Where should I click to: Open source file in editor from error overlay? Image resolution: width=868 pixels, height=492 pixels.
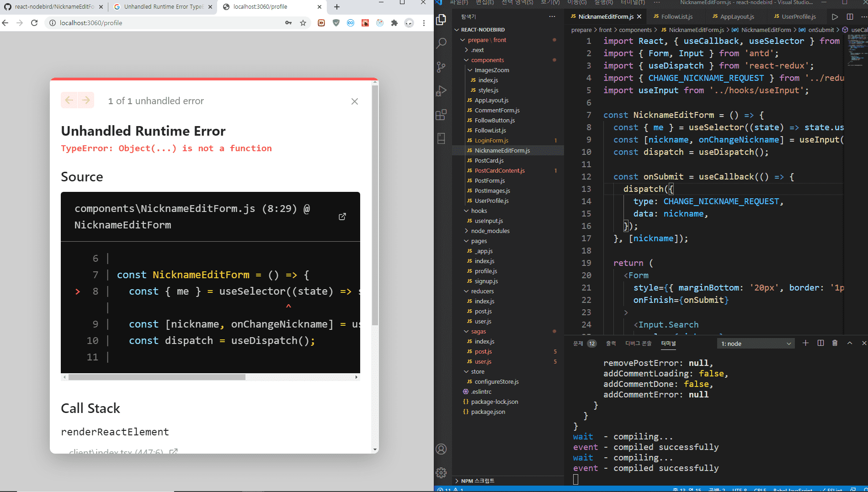click(x=342, y=217)
